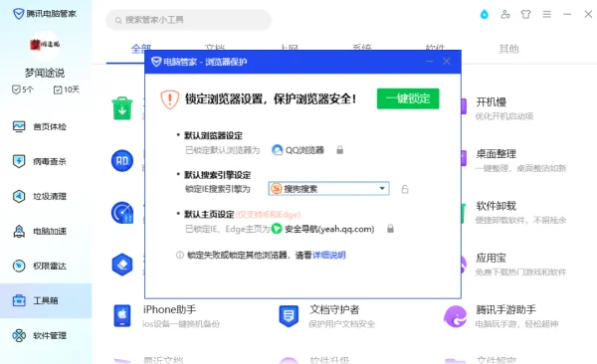Click the 10天 badge under username
The height and width of the screenshot is (364, 597).
(67, 90)
